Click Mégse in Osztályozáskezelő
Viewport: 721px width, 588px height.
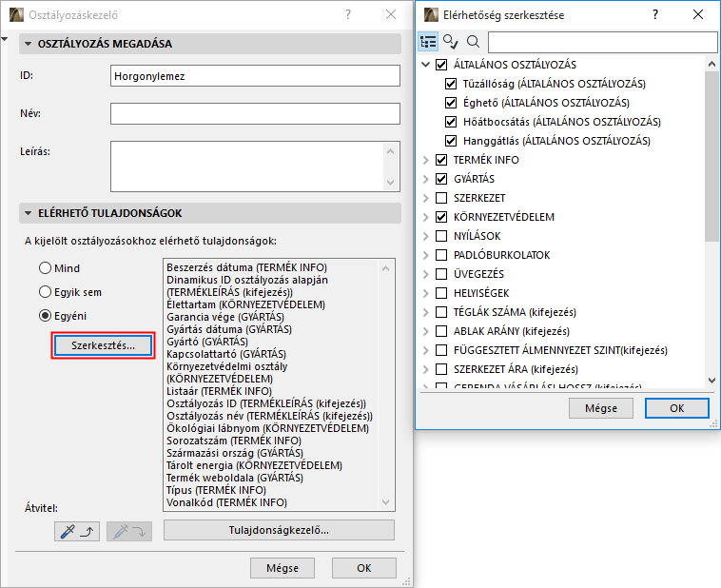point(283,568)
